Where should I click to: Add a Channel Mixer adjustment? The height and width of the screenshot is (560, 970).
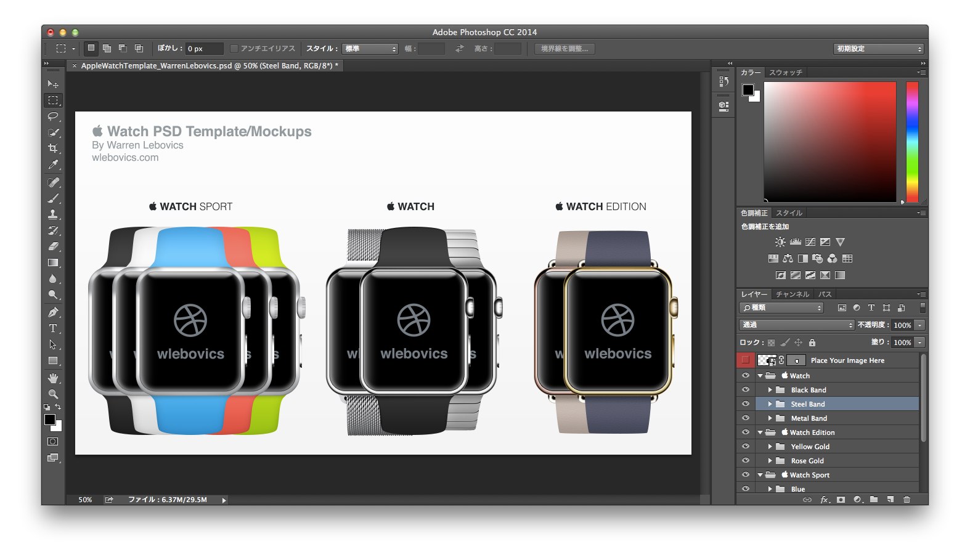833,259
